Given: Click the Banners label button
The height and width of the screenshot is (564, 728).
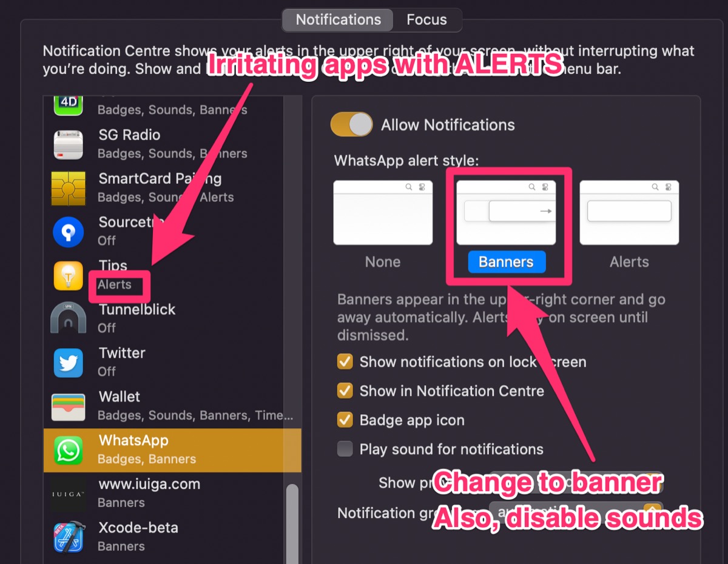Looking at the screenshot, I should click(x=507, y=262).
